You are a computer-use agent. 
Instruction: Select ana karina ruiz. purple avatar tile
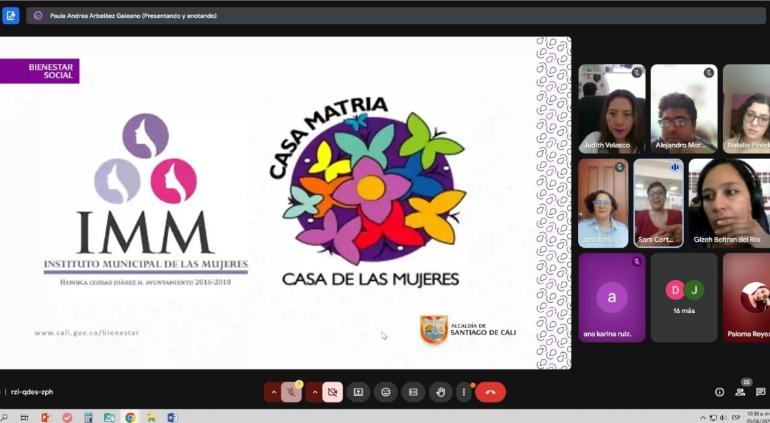(612, 298)
